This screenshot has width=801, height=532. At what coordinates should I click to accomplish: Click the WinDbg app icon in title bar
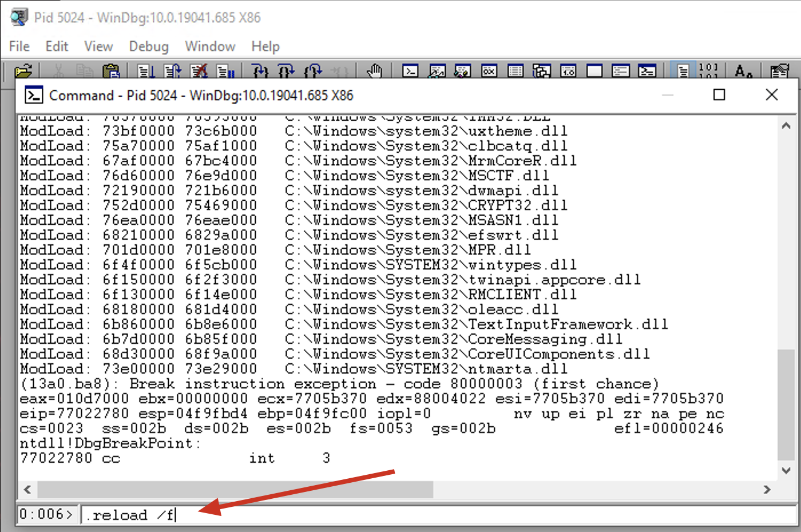pyautogui.click(x=18, y=17)
